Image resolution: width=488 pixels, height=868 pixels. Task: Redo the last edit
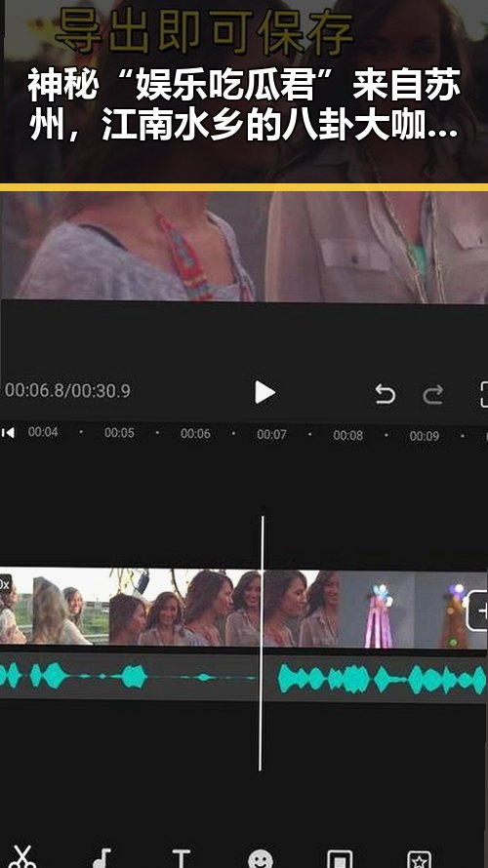[x=432, y=394]
